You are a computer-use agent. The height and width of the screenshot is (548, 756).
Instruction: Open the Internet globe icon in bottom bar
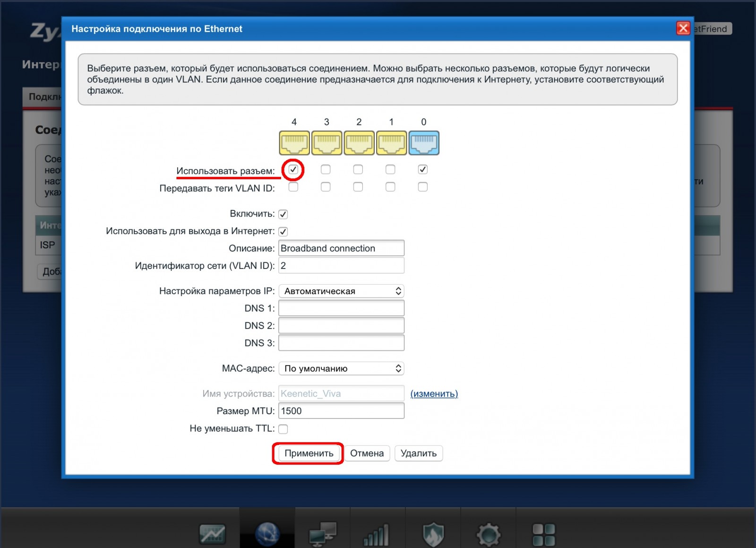click(267, 534)
